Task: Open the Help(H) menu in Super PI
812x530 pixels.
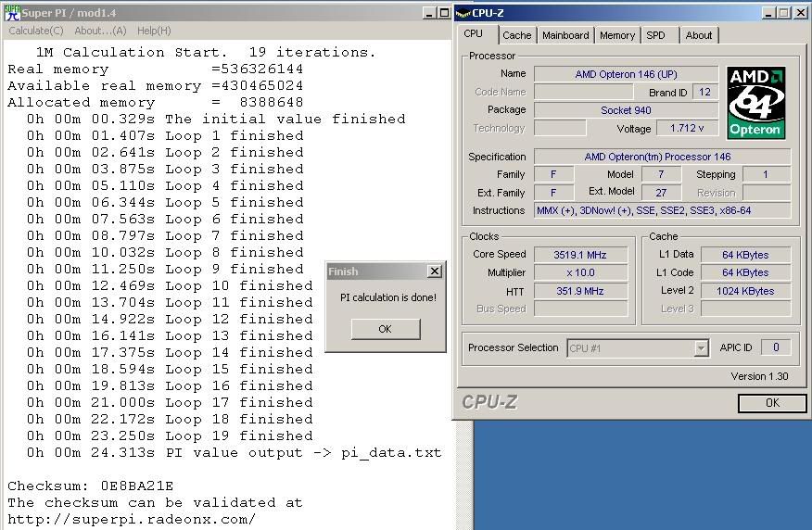Action: 154,31
